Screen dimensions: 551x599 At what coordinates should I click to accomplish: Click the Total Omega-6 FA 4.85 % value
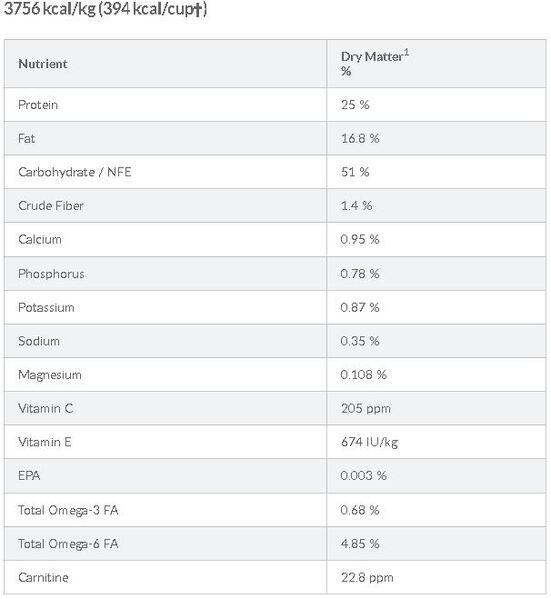(360, 544)
